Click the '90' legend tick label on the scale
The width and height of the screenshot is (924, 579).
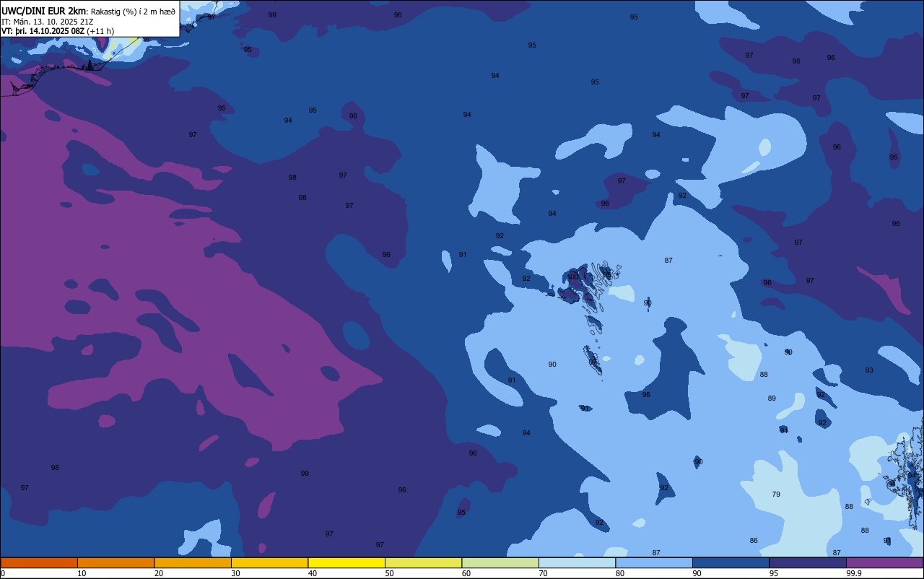coord(697,573)
